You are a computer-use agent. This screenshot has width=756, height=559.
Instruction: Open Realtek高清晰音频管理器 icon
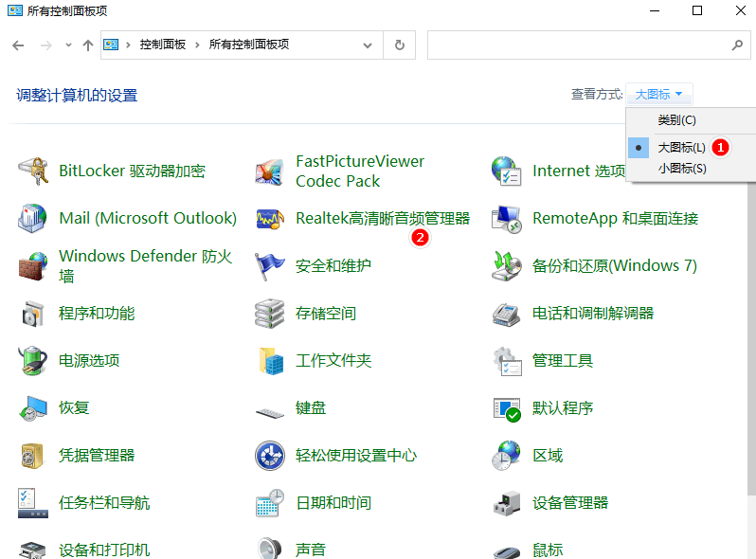point(270,219)
